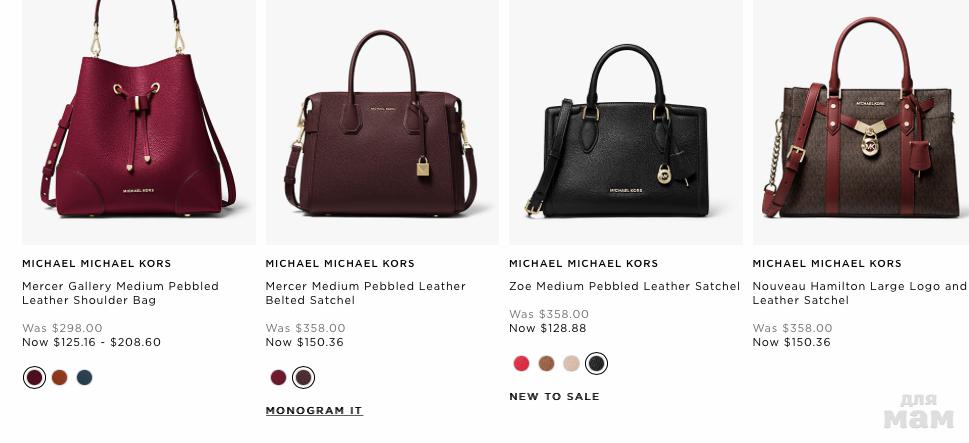Viewport: 969px width, 443px height.
Task: View the dark plum belted satchel image
Action: click(x=382, y=122)
